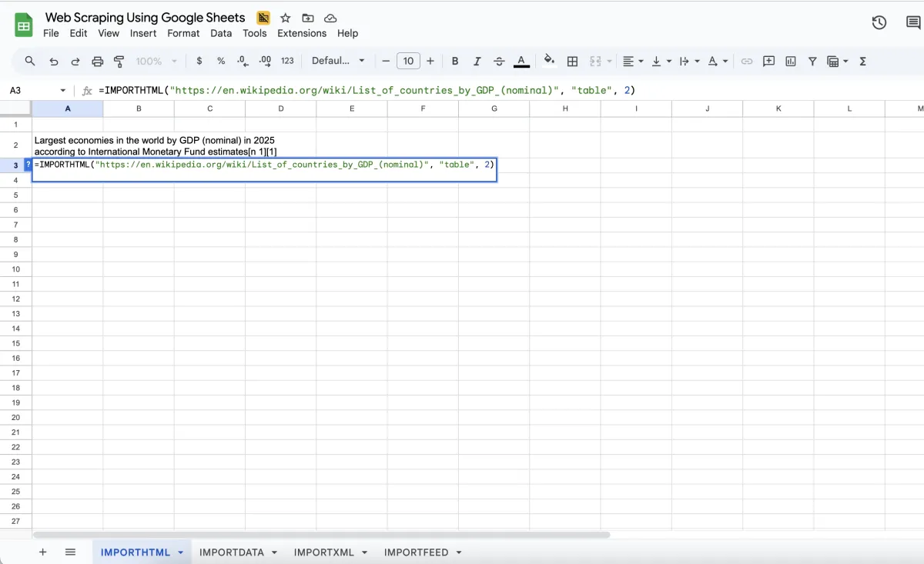Image resolution: width=924 pixels, height=564 pixels.
Task: Move the document using the folder icon
Action: (x=308, y=18)
